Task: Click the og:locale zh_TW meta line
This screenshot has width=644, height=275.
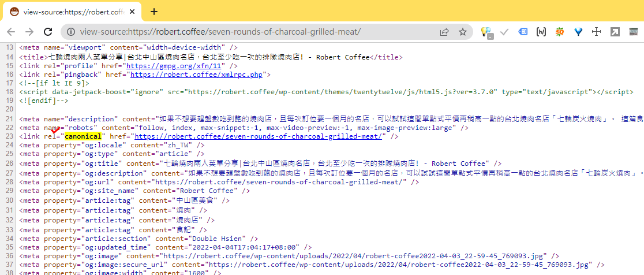Action: (112, 146)
